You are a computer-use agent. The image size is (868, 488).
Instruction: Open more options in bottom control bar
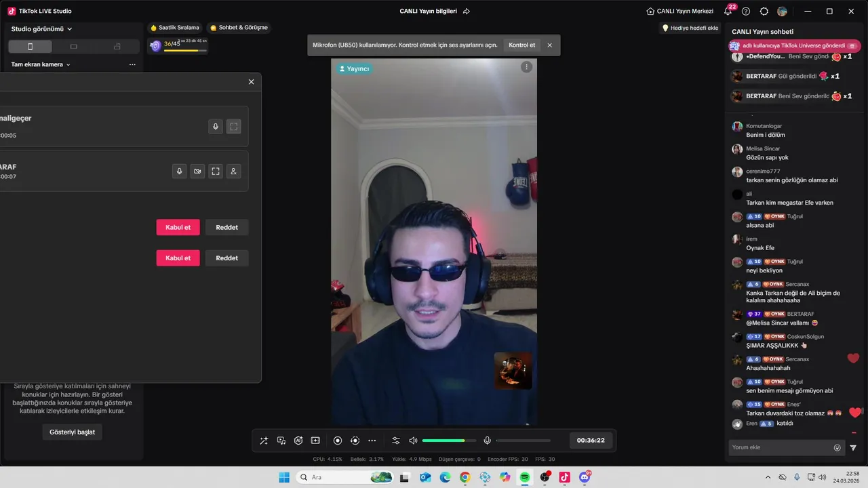[x=372, y=441]
